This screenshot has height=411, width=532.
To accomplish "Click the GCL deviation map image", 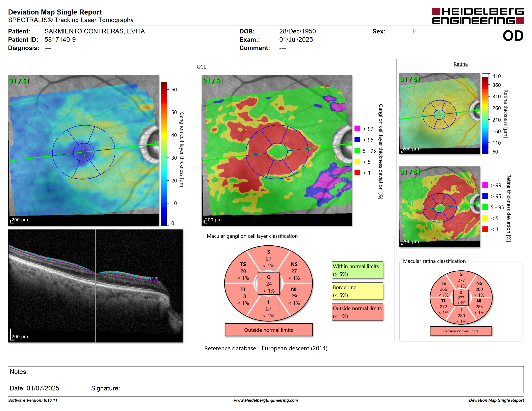I will [276, 150].
